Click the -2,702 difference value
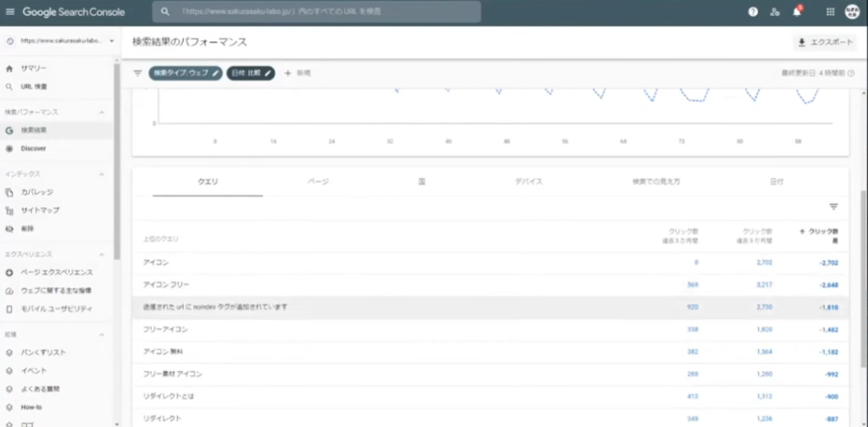Image resolution: width=868 pixels, height=427 pixels. (829, 263)
